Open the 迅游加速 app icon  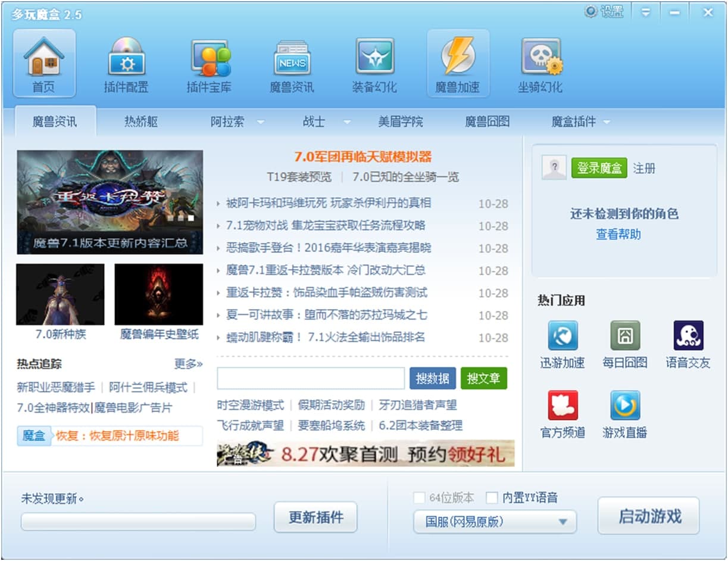tap(562, 336)
